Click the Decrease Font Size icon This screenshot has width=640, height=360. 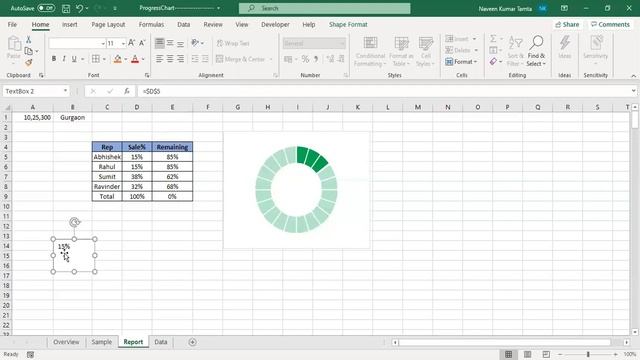pos(142,43)
